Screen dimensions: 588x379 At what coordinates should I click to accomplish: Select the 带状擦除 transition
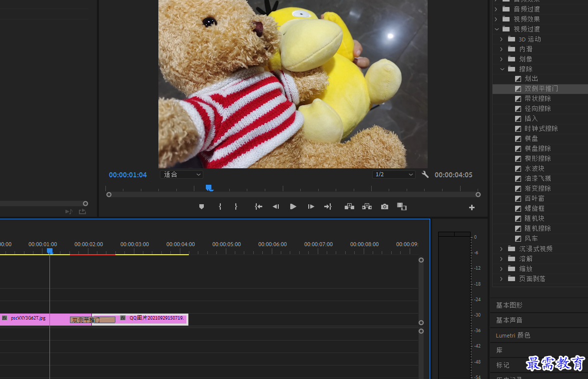point(538,98)
